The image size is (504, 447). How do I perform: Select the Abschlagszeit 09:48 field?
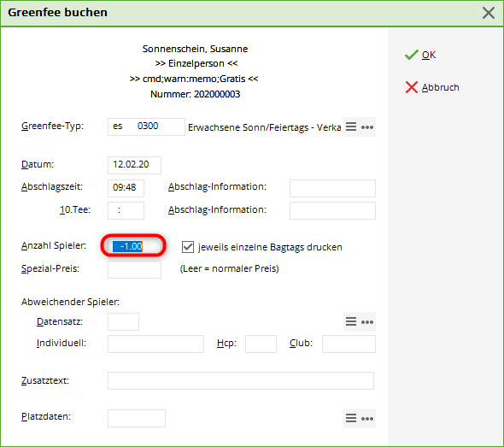coord(126,188)
